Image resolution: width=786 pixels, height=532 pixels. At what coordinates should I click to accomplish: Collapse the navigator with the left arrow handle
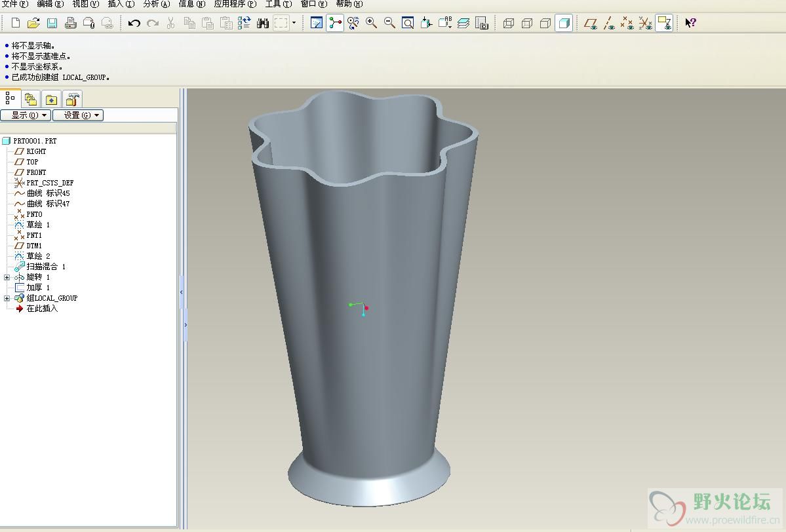(182, 292)
